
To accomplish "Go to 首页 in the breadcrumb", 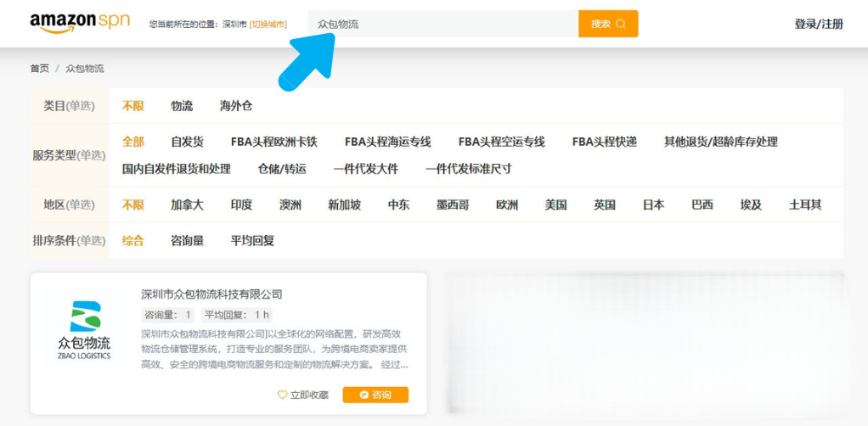I will click(x=39, y=69).
